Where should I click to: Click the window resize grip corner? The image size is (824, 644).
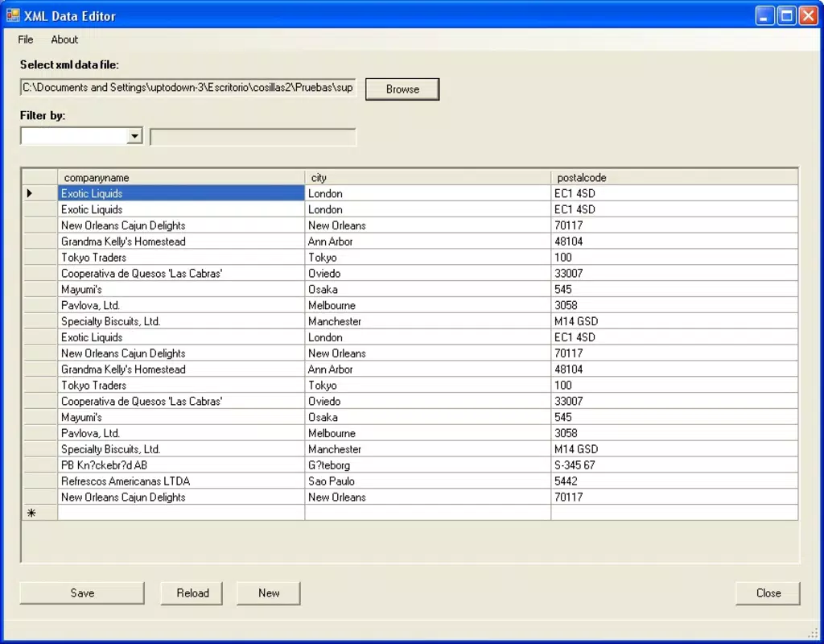pyautogui.click(x=812, y=632)
